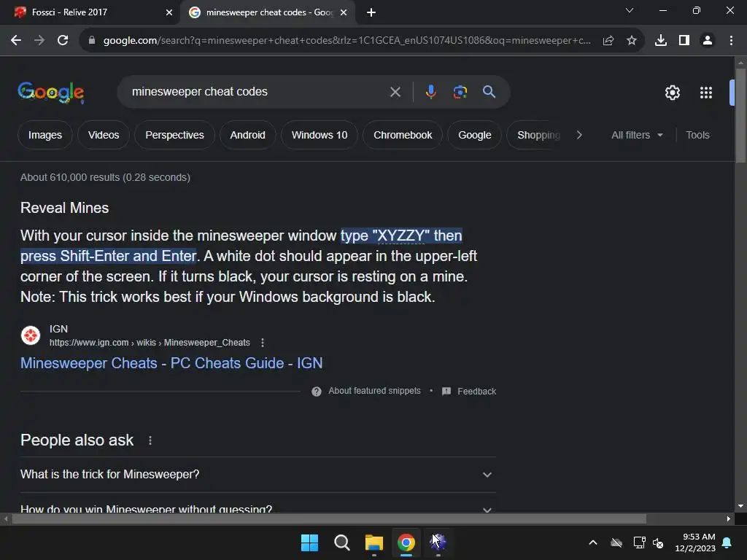Screen dimensions: 747x560
Task: Share this page from address bar
Action: coord(608,41)
